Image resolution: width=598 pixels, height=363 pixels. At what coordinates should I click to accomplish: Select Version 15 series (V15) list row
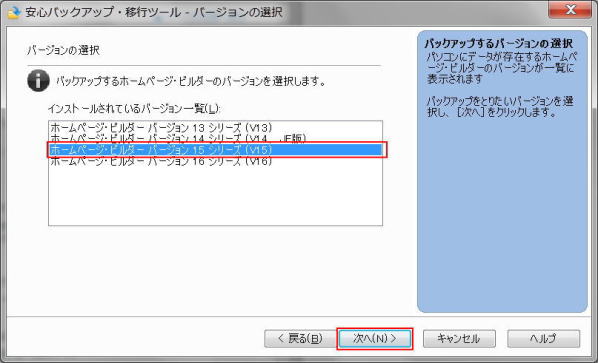(215, 149)
